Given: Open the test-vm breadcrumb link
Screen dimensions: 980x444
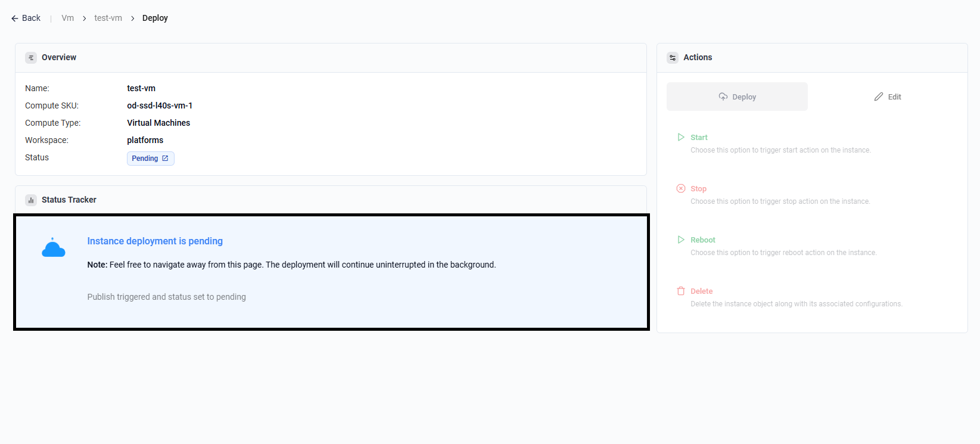Looking at the screenshot, I should pyautogui.click(x=108, y=18).
